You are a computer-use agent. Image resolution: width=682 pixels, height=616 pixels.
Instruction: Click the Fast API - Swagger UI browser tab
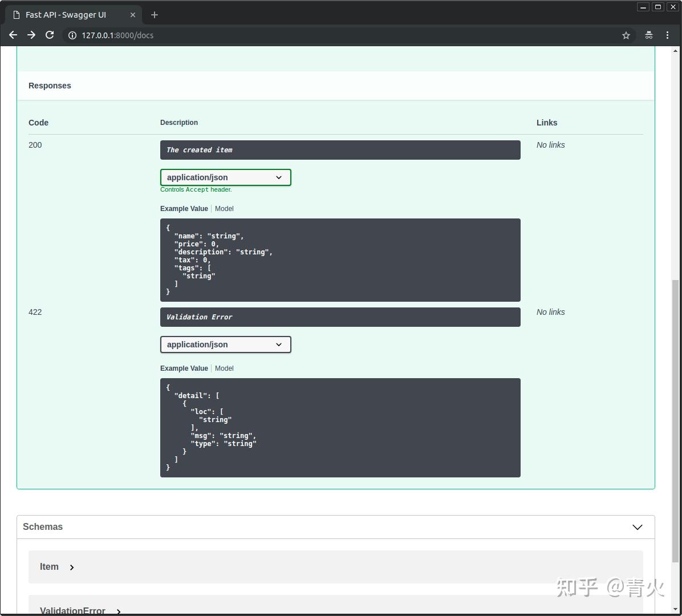(66, 15)
